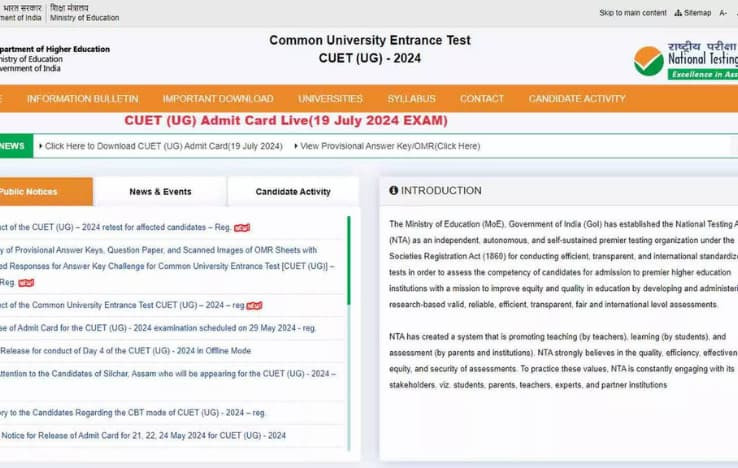
Task: Open notice on Common University Entrance Test conduct
Action: (122, 305)
